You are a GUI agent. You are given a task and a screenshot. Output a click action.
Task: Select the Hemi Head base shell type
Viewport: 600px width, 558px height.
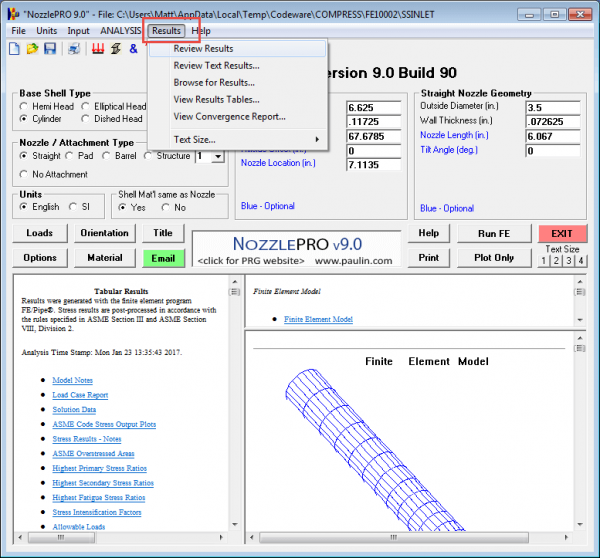tap(24, 106)
